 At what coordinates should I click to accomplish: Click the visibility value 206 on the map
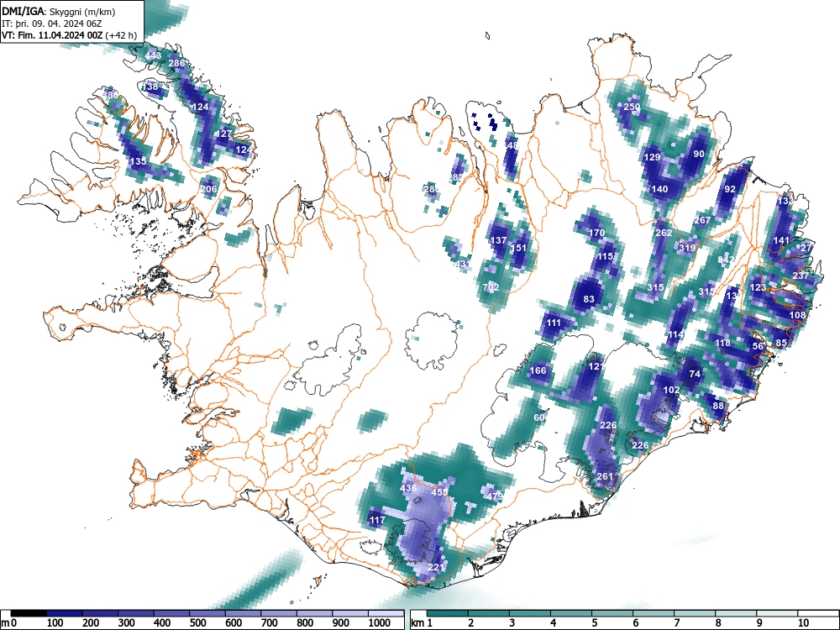click(x=208, y=189)
